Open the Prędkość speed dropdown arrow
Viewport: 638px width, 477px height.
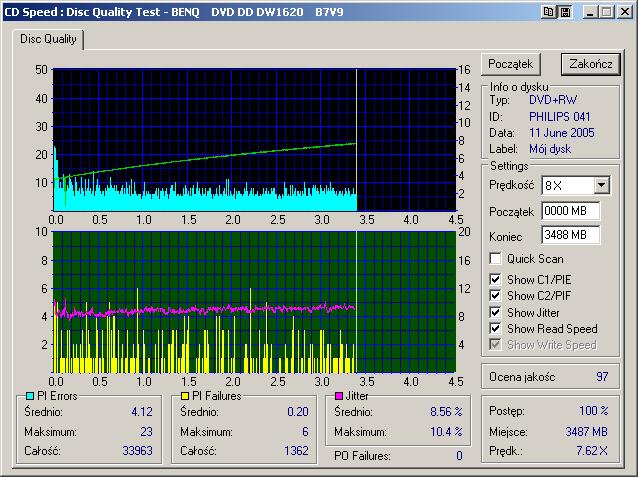[601, 186]
